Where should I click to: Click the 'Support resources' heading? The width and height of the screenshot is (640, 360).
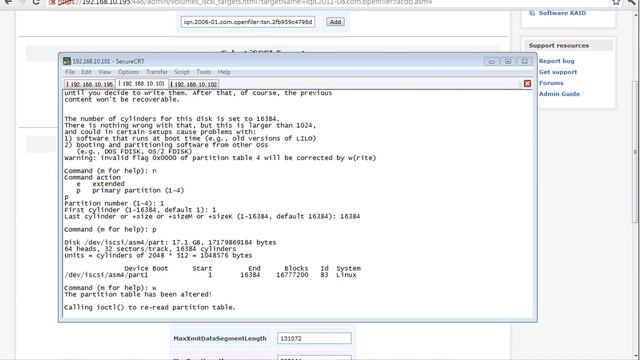(x=559, y=46)
